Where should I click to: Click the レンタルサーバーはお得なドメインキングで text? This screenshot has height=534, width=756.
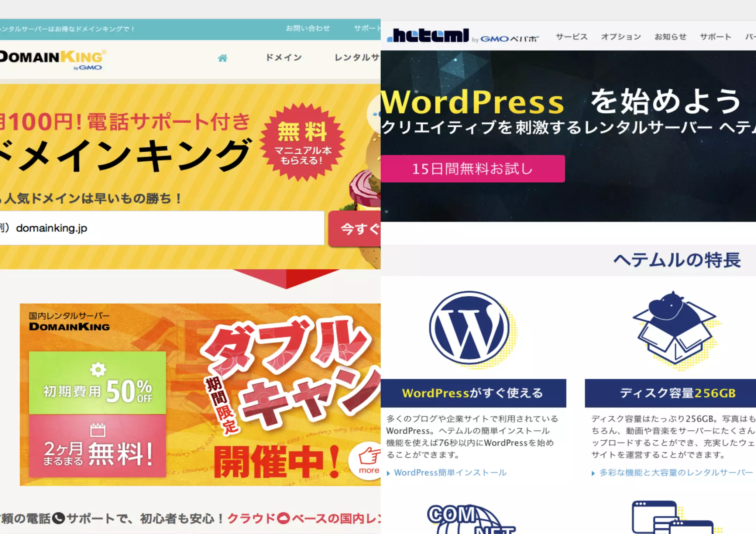tap(67, 29)
